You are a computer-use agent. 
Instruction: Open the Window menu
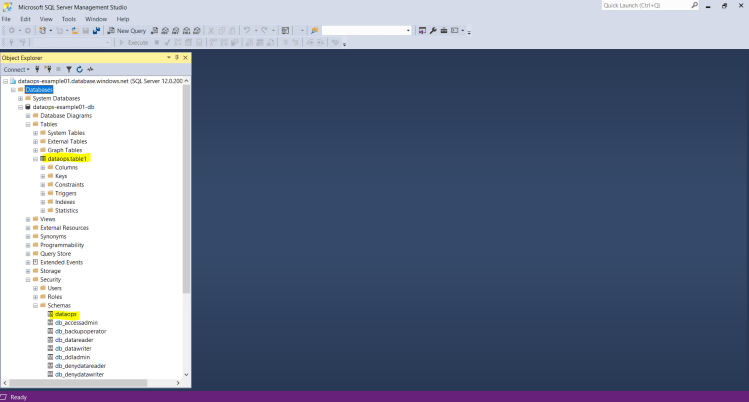pyautogui.click(x=96, y=18)
